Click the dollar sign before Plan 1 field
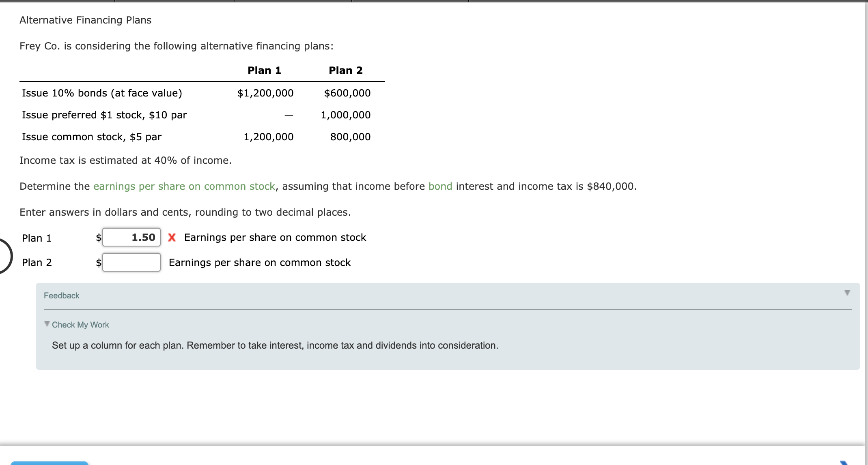This screenshot has width=868, height=465. 98,238
